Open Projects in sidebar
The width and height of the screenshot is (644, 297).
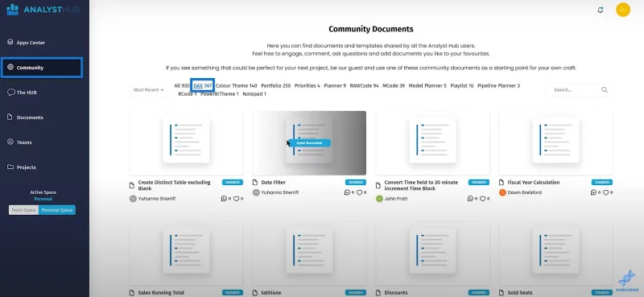pos(22,167)
